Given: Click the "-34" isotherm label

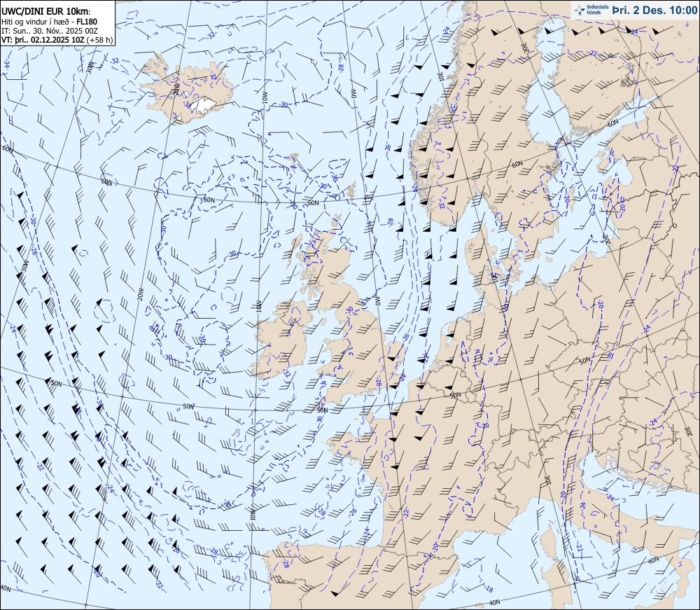Looking at the screenshot, I should [7, 64].
